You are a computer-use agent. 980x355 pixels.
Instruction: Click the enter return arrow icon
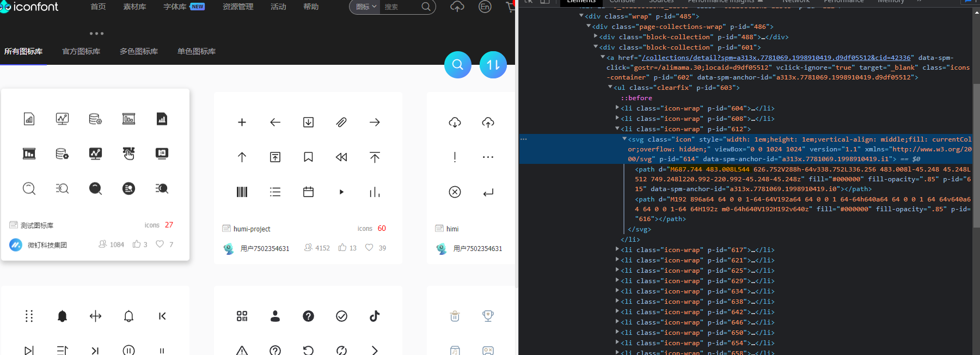488,192
